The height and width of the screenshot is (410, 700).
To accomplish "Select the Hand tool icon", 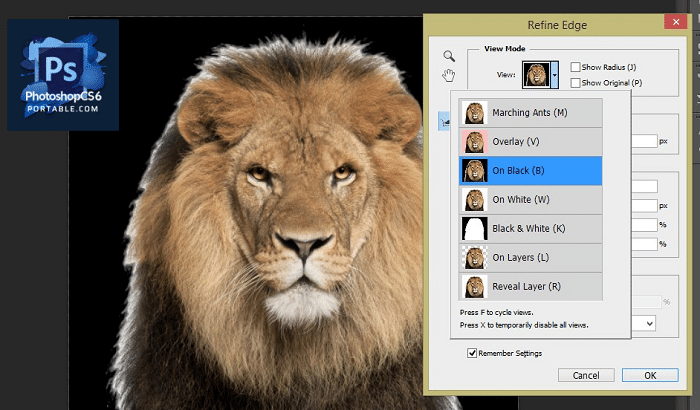I will (449, 76).
